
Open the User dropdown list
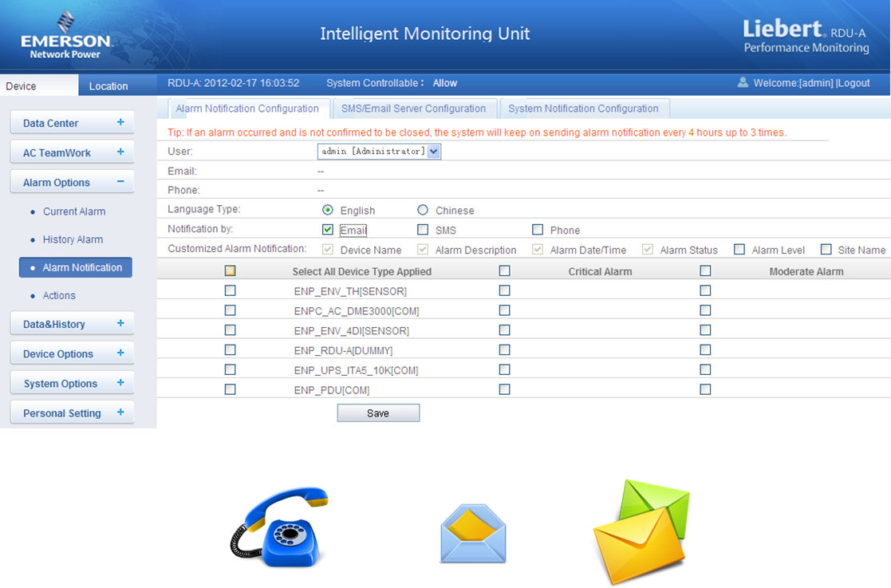coord(434,151)
